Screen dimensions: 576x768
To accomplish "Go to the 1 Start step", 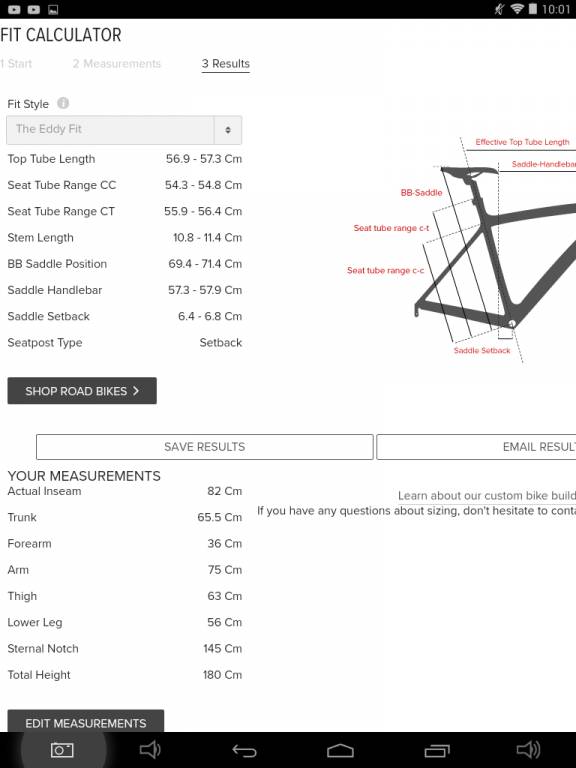I will point(16,64).
